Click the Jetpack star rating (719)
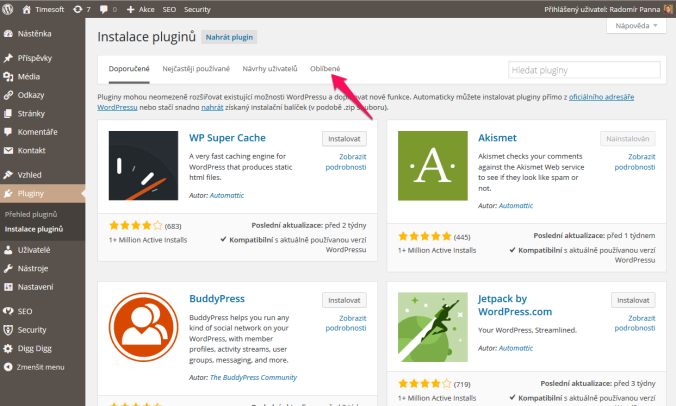This screenshot has height=406, width=676. (x=425, y=384)
